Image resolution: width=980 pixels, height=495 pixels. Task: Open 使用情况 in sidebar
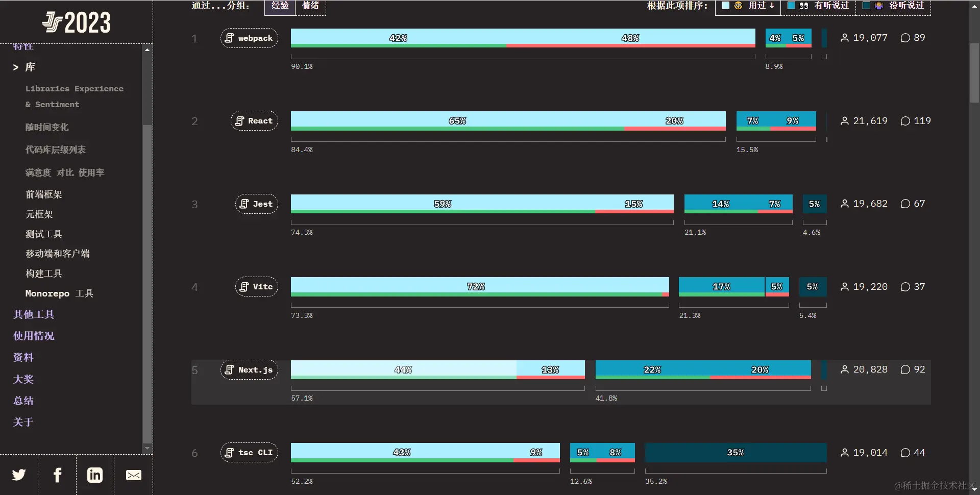pos(34,336)
